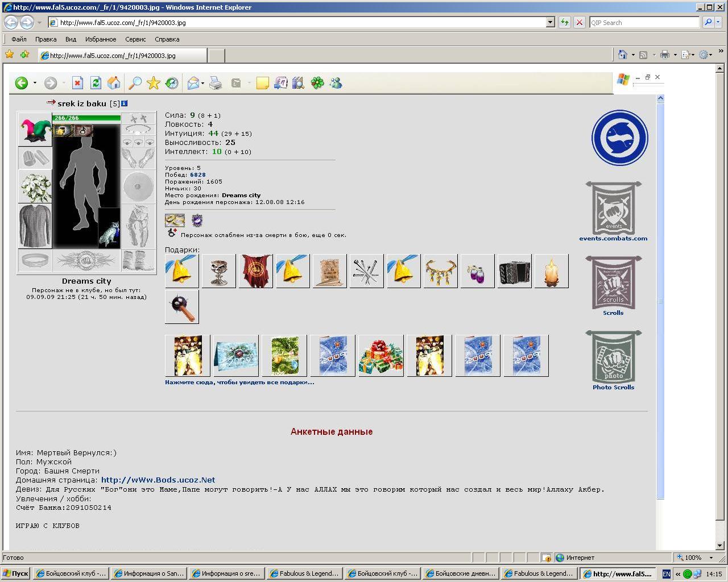Click the skull goblet gift
The image size is (728, 582).
[x=219, y=271]
